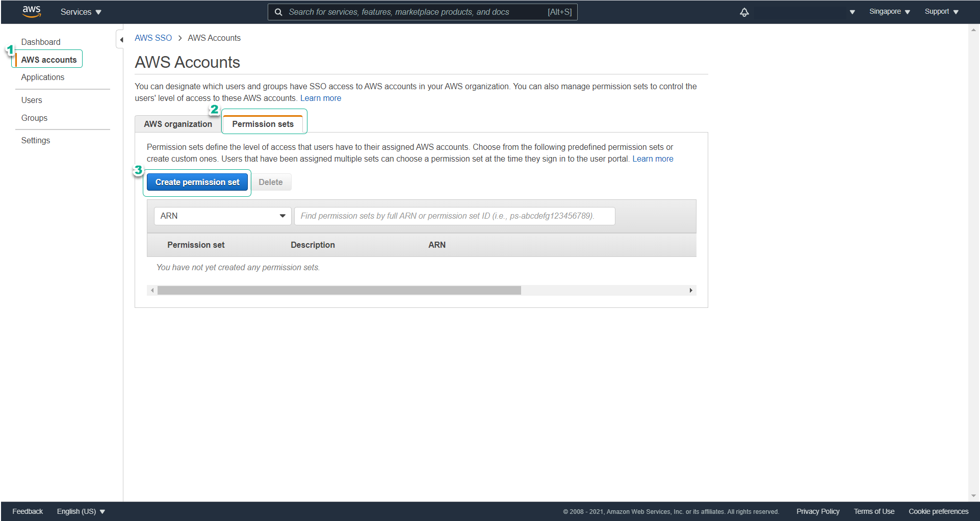
Task: Click the Create permission set button
Action: click(197, 182)
